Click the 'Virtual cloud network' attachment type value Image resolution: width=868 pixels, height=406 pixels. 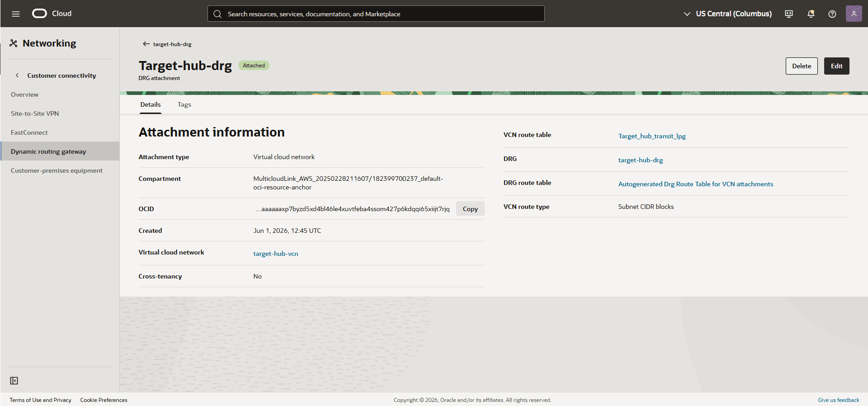[x=284, y=157]
